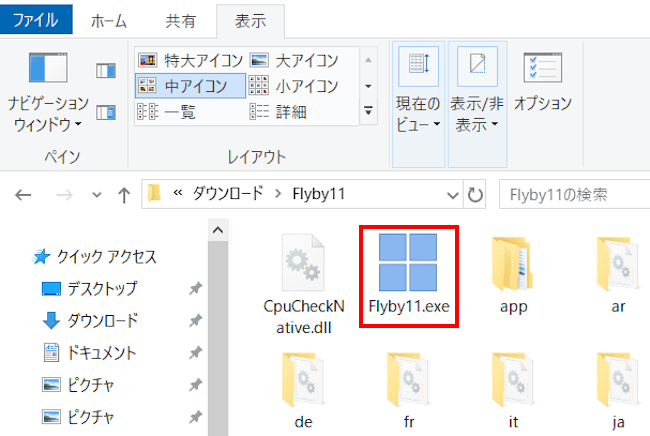Screen dimensions: 650x436
Task: Switch to the ホーム ribbon tab
Action: point(109,21)
